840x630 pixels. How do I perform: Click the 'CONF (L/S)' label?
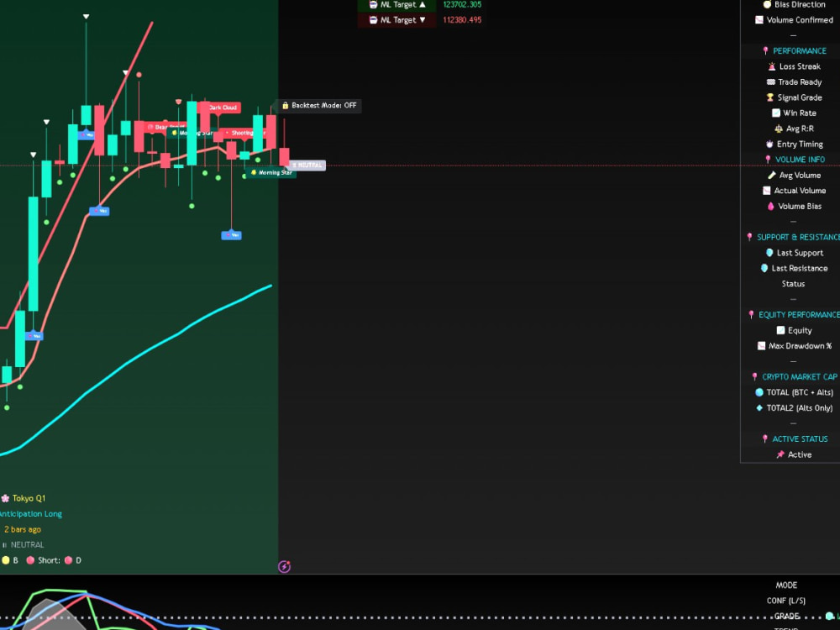(786, 601)
